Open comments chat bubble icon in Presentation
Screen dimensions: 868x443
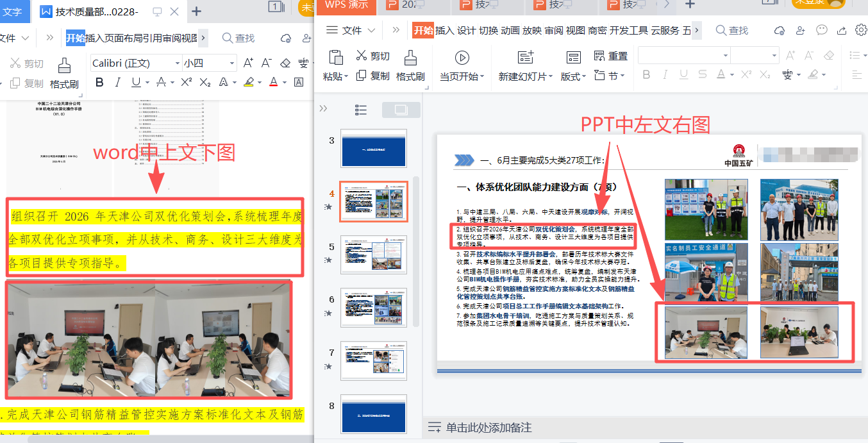822,30
